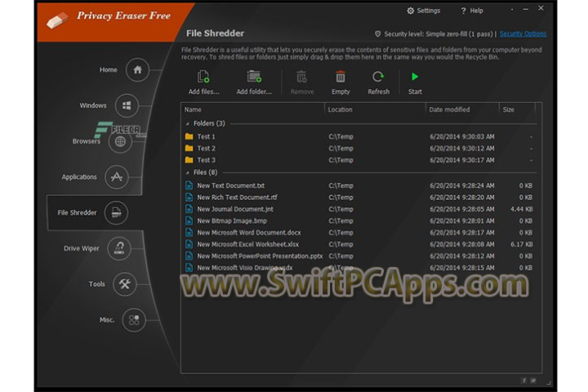Open the Browsers globe icon
The height and width of the screenshot is (392, 588).
click(x=120, y=141)
